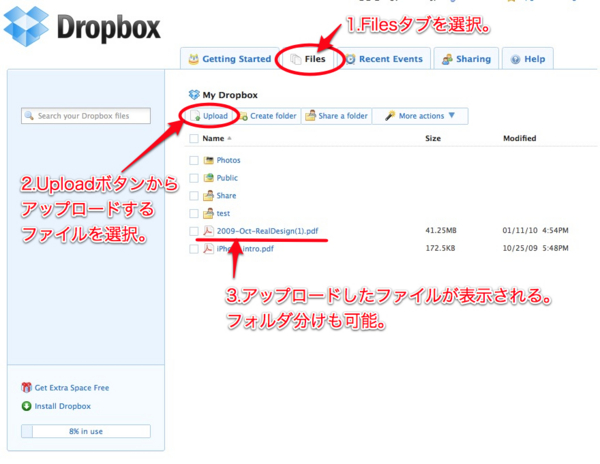Click inside the Search your Dropbox files field
Screen dimensions: 600x464
(86, 116)
